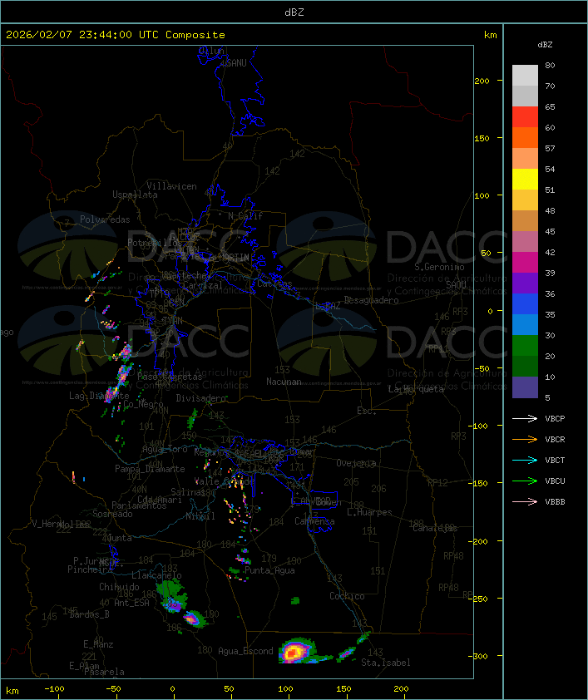Select the yellow 51-54 dBZ legend swatch

point(525,180)
